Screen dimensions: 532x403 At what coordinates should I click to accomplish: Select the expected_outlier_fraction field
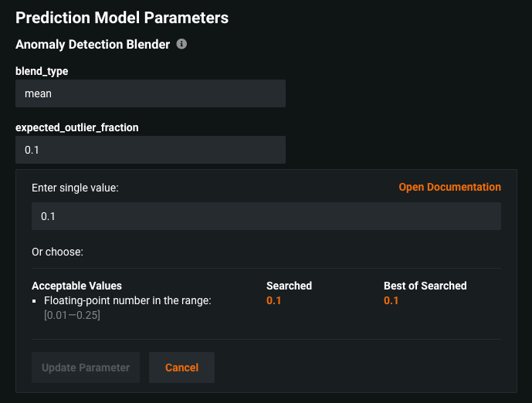pos(151,150)
